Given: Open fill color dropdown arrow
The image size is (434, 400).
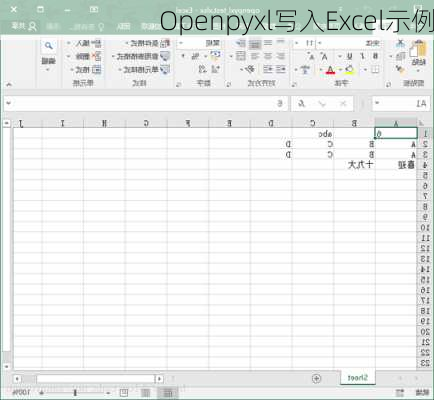Looking at the screenshot, I should pos(341,70).
